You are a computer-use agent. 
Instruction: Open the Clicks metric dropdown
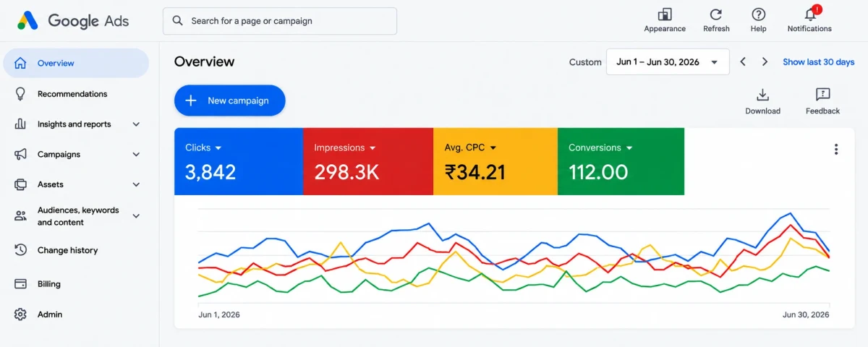pos(218,148)
